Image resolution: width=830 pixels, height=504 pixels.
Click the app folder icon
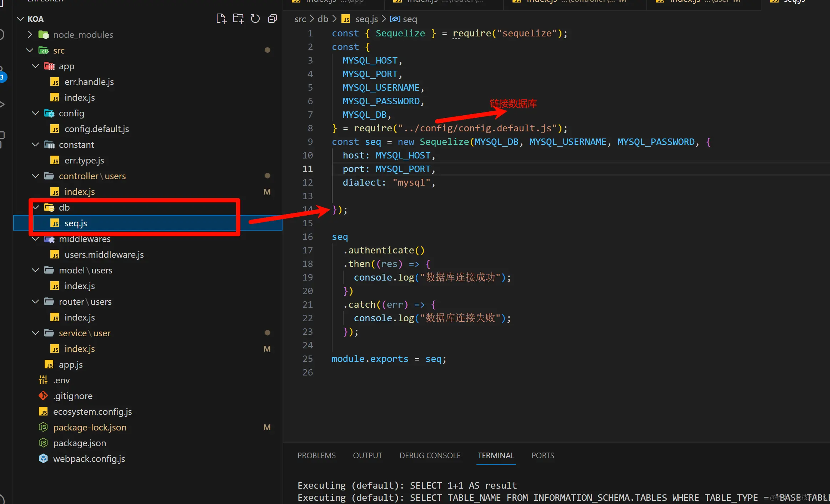49,66
